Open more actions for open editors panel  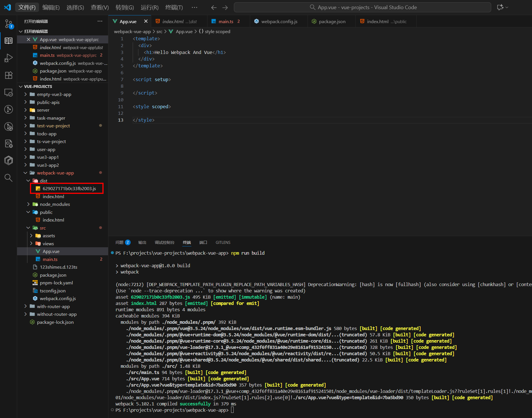click(x=100, y=21)
